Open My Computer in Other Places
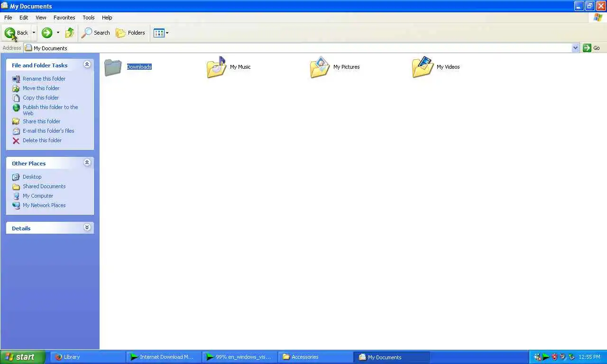This screenshot has height=364, width=607. click(38, 196)
